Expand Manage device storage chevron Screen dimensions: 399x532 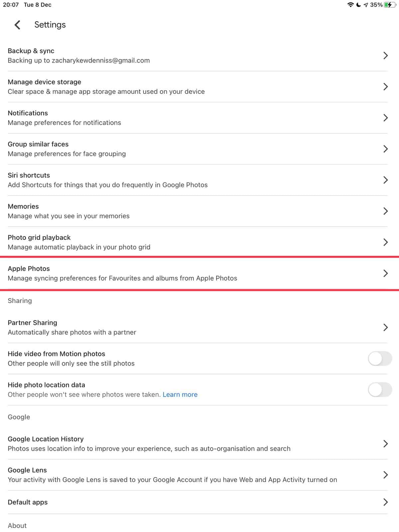(x=385, y=87)
